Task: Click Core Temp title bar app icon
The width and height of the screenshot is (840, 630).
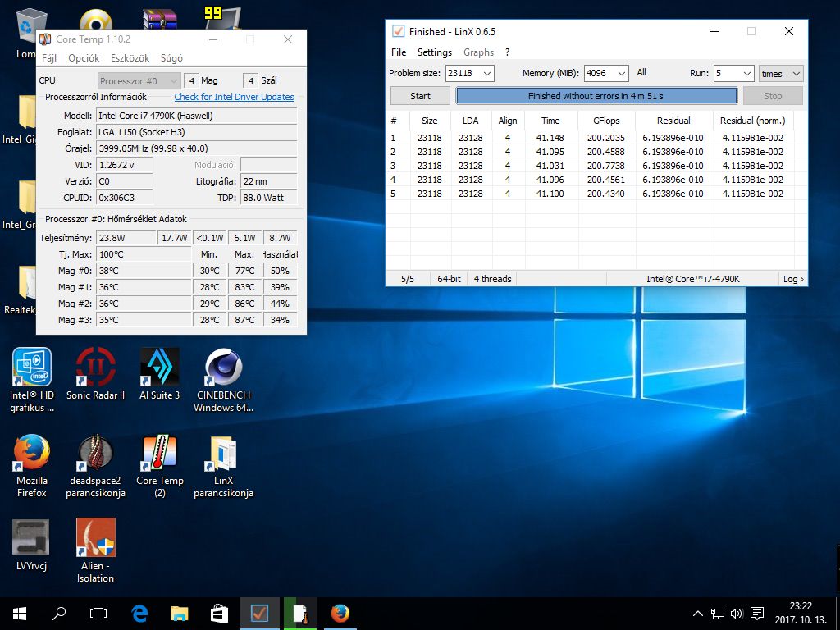Action: 46,39
